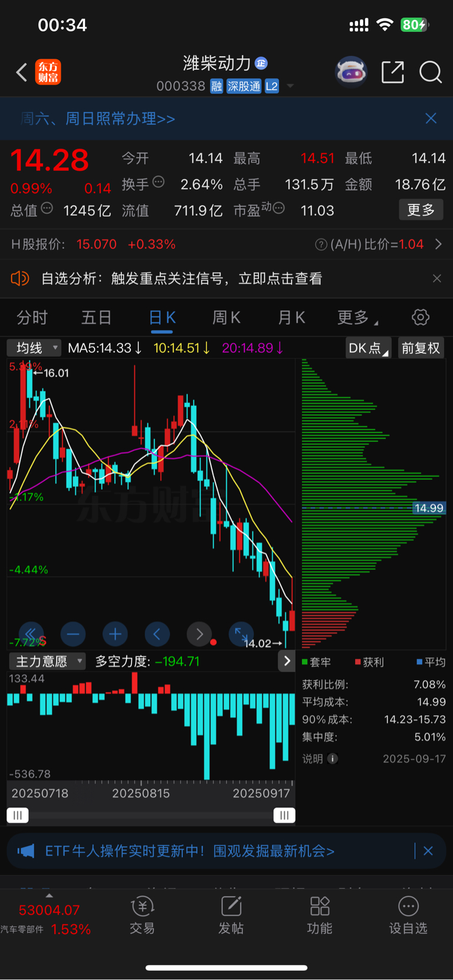Expand H股报价 row chevron
The height and width of the screenshot is (980, 453).
coord(438,244)
